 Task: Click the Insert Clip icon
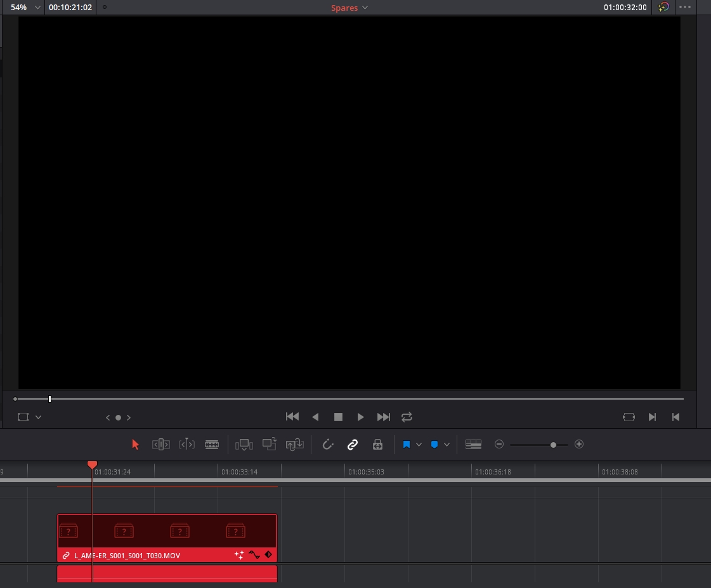(x=244, y=445)
